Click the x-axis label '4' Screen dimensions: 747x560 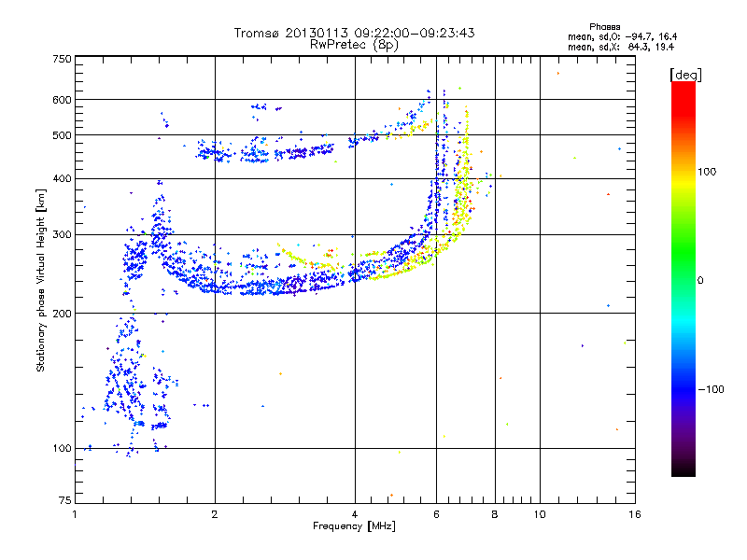pyautogui.click(x=355, y=514)
